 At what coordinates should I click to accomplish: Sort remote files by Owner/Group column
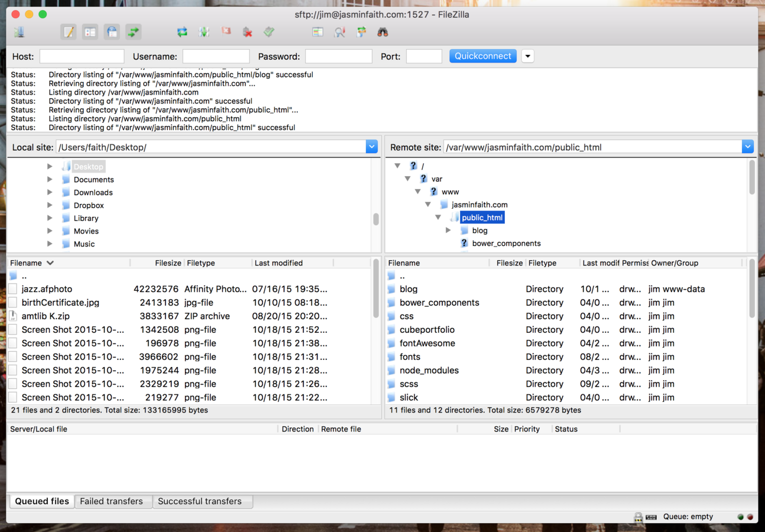696,263
